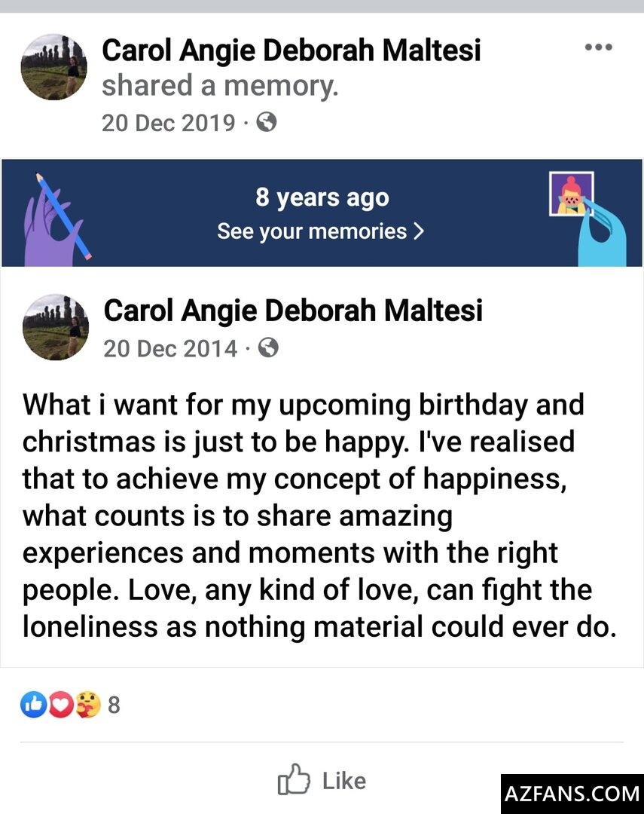Image resolution: width=644 pixels, height=814 pixels.
Task: Tap the top profile picture thumbnail
Action: pyautogui.click(x=54, y=67)
